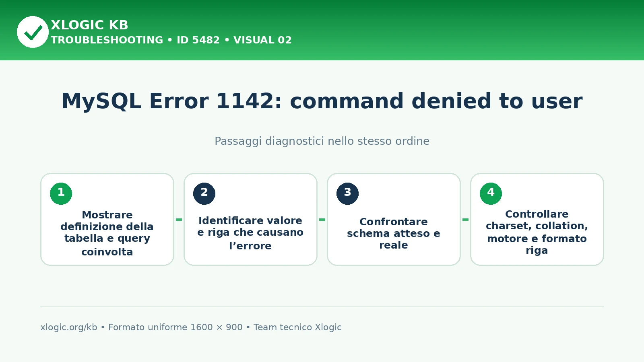Select the XLOGIC KB header title
This screenshot has height=362, width=644.
click(x=89, y=25)
